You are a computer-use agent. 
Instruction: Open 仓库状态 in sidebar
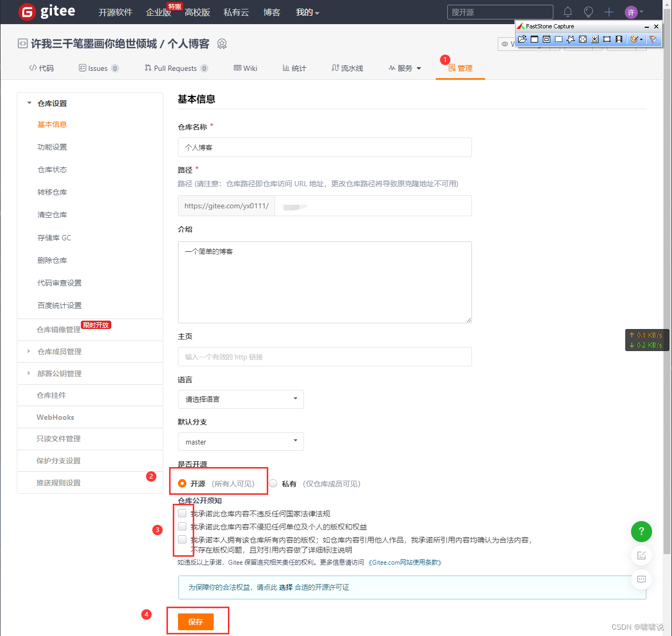[52, 169]
